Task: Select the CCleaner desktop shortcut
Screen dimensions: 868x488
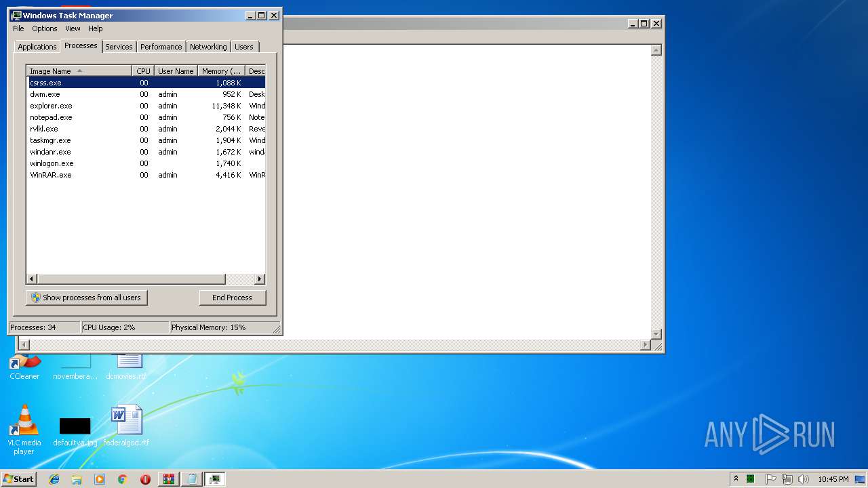Action: [24, 367]
